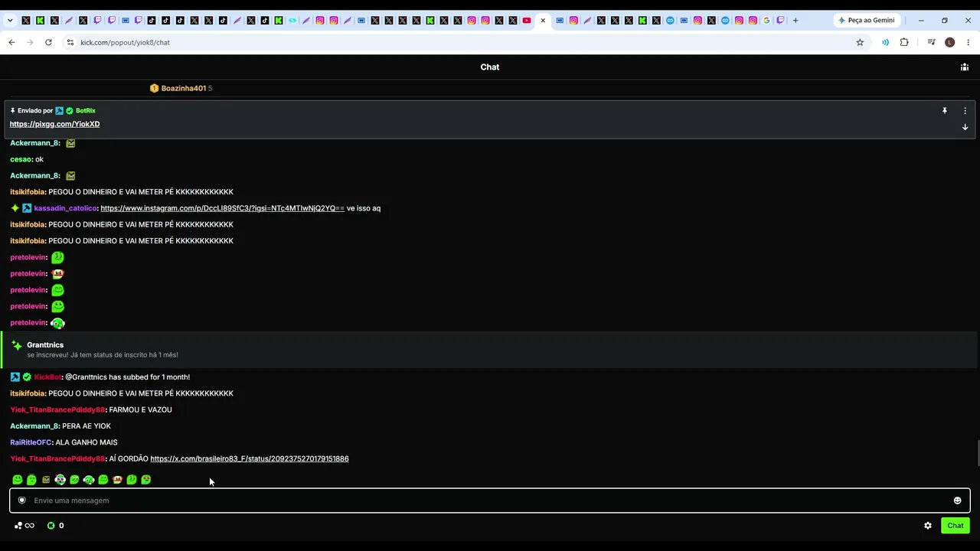Click the chat identity shield icon in input
The width and height of the screenshot is (980, 551).
coord(21,500)
